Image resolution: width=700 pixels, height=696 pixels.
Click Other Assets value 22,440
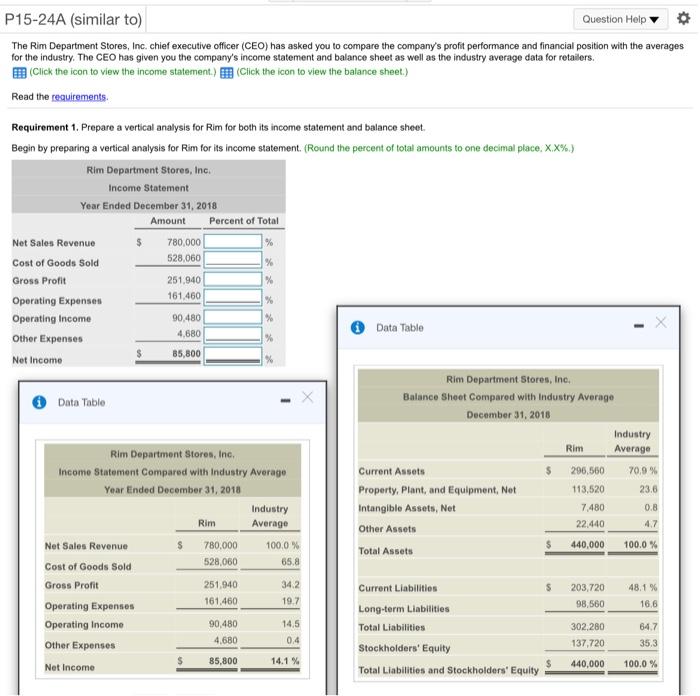[x=590, y=524]
